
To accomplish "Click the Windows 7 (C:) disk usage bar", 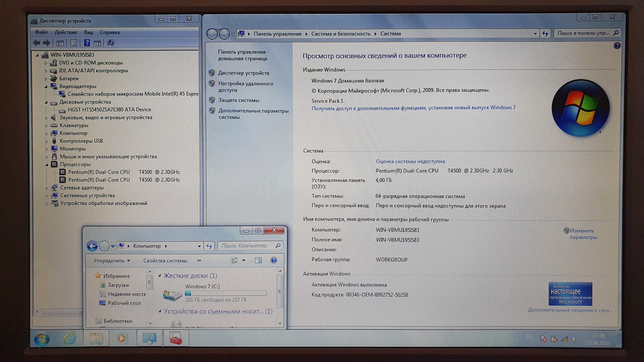I will [x=225, y=293].
